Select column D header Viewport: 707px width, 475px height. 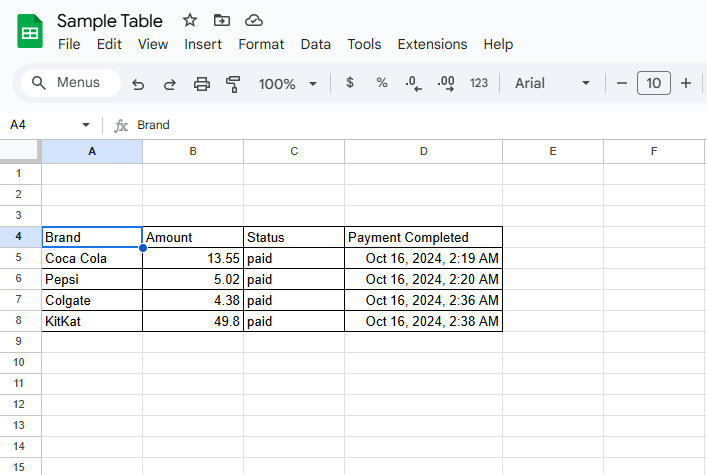coord(423,152)
